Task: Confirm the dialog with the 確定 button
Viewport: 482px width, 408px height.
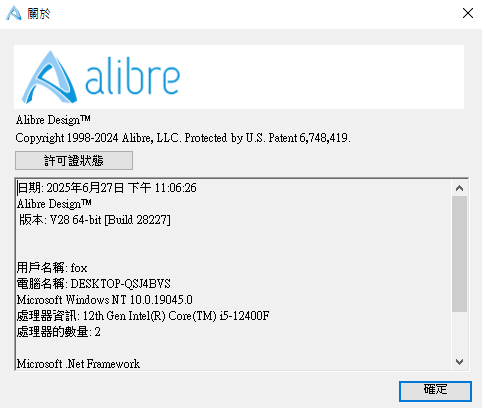Action: click(x=435, y=391)
